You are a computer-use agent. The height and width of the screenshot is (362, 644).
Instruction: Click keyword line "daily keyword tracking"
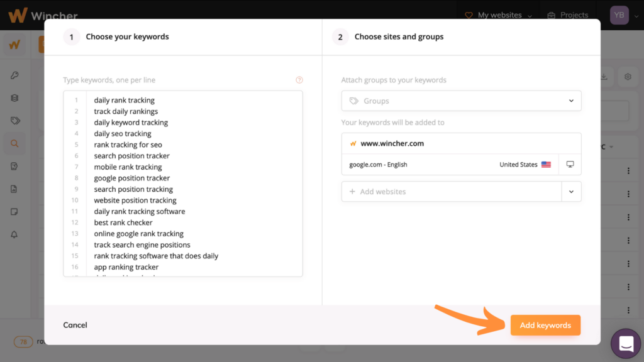tap(131, 123)
